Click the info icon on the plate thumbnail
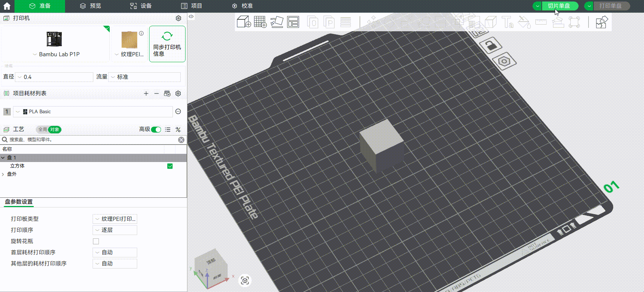 point(141,33)
